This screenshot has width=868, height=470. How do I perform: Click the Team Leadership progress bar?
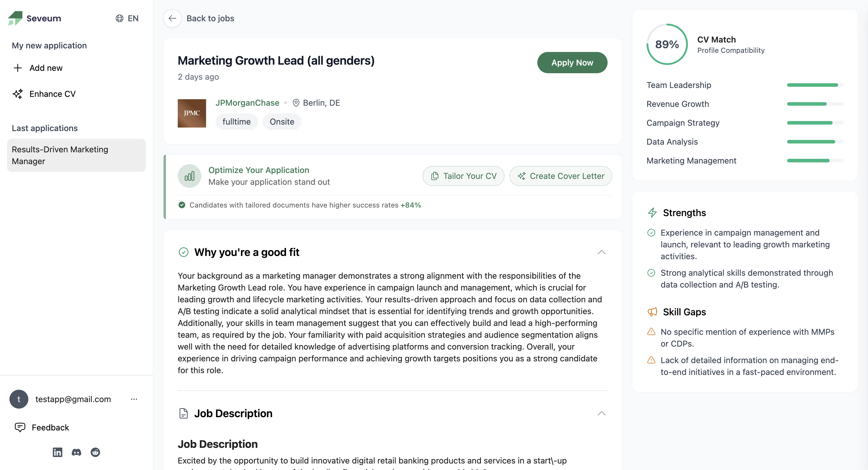815,85
